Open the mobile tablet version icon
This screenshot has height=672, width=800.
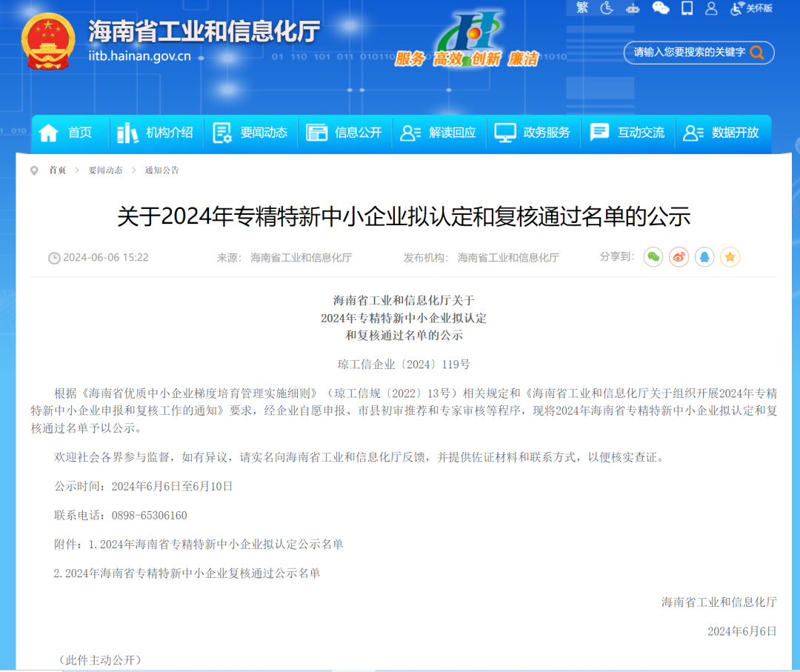click(687, 8)
